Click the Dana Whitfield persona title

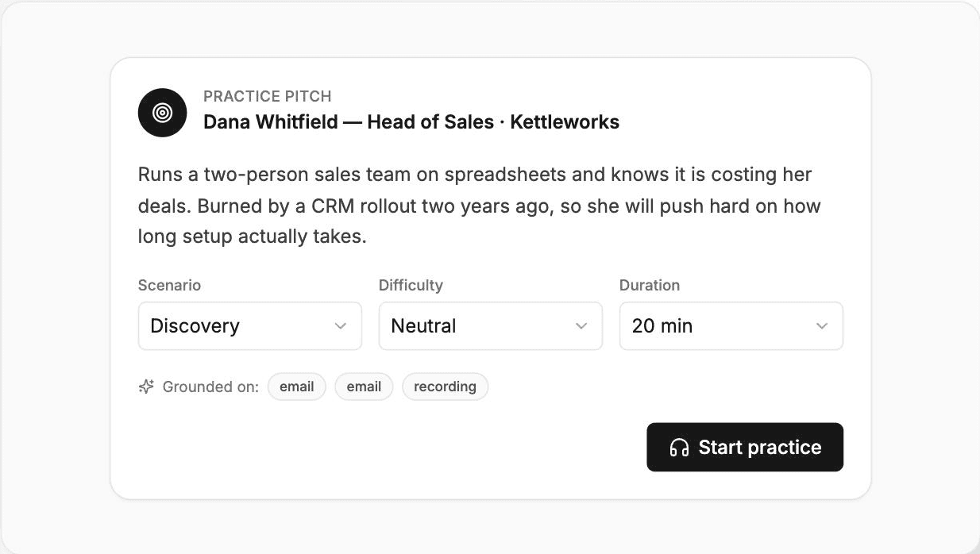[411, 122]
